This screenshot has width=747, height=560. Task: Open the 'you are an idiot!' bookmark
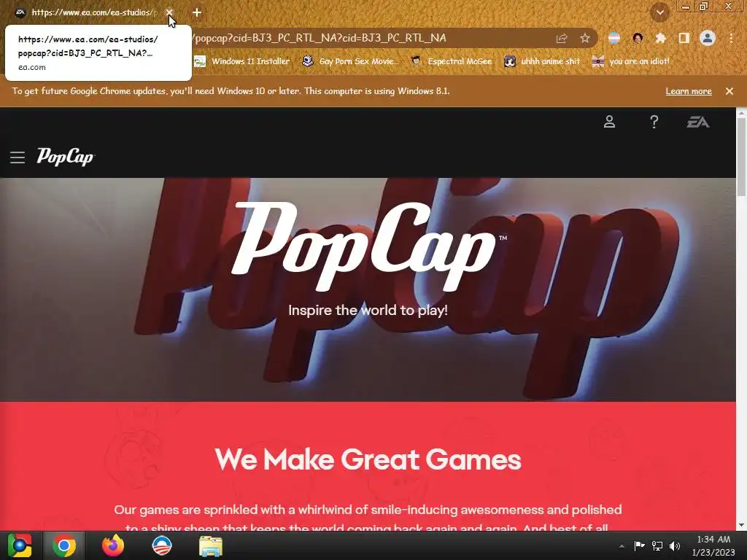tap(630, 61)
